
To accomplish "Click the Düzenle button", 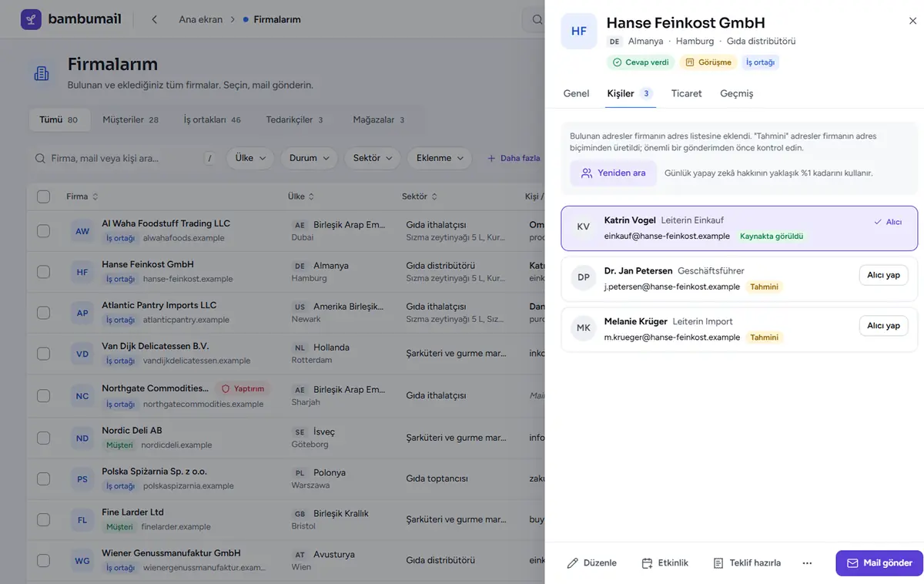I will (x=592, y=563).
